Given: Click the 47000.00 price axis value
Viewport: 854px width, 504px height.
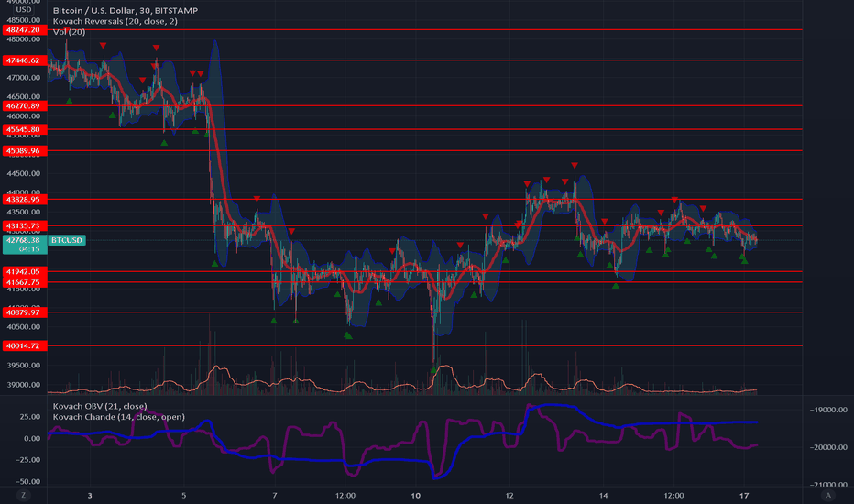Looking at the screenshot, I should point(24,78).
